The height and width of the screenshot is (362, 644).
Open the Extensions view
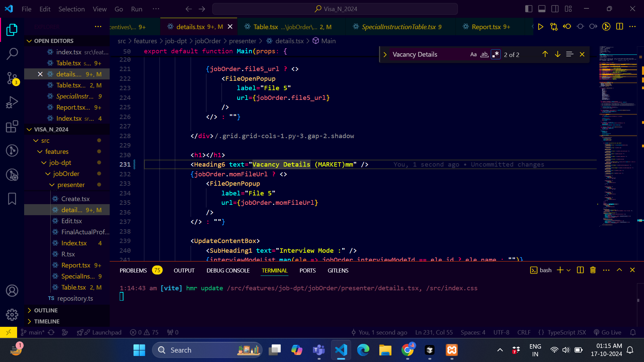pos(12,126)
